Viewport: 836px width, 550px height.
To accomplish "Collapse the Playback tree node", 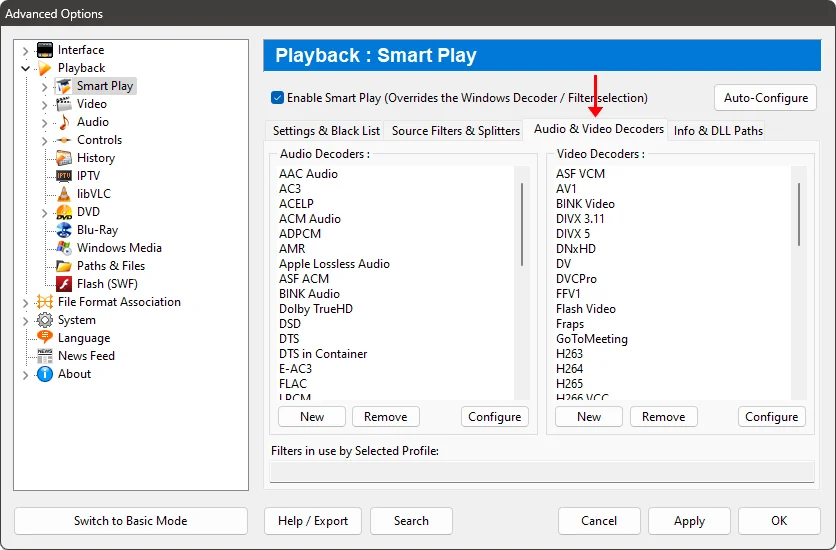I will [25, 68].
